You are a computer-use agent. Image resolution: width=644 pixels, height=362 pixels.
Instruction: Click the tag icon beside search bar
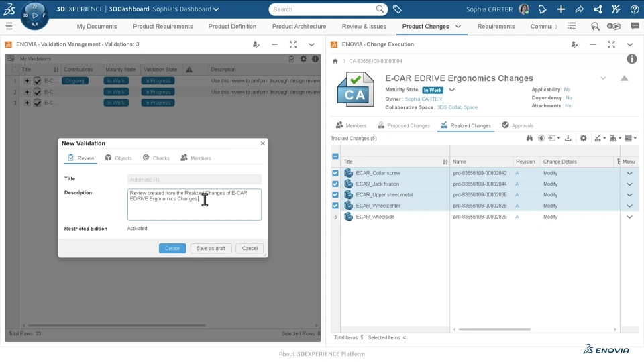[x=397, y=9]
